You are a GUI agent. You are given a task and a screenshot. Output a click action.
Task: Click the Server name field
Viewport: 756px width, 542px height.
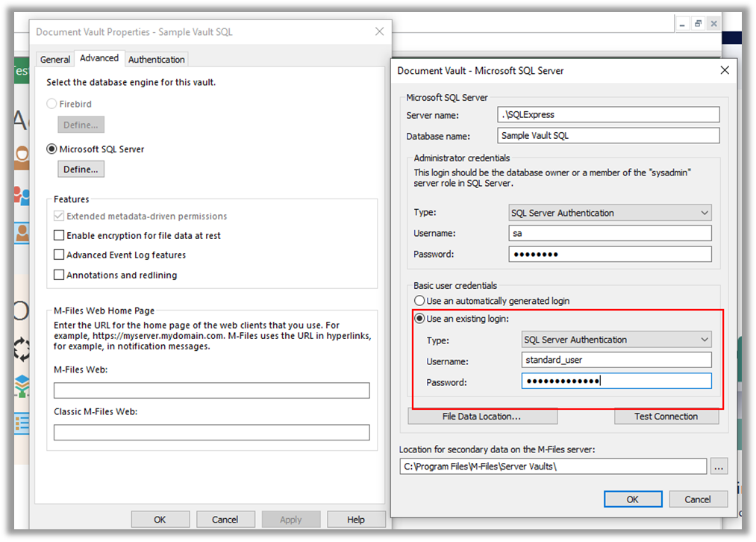[x=608, y=115]
